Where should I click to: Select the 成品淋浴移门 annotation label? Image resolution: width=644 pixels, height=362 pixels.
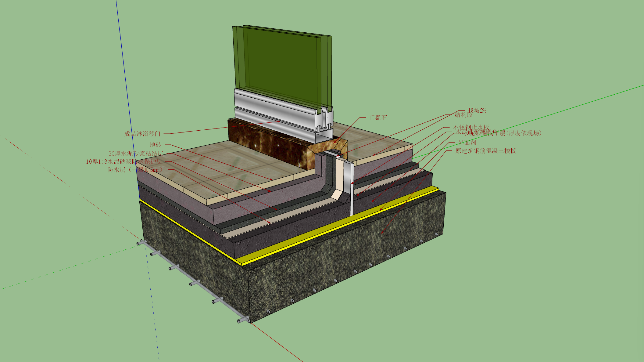click(142, 134)
